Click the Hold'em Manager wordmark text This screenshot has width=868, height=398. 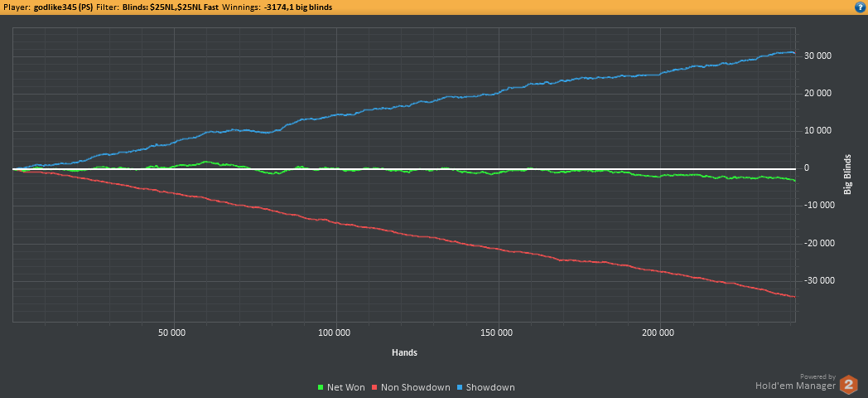pyautogui.click(x=795, y=386)
